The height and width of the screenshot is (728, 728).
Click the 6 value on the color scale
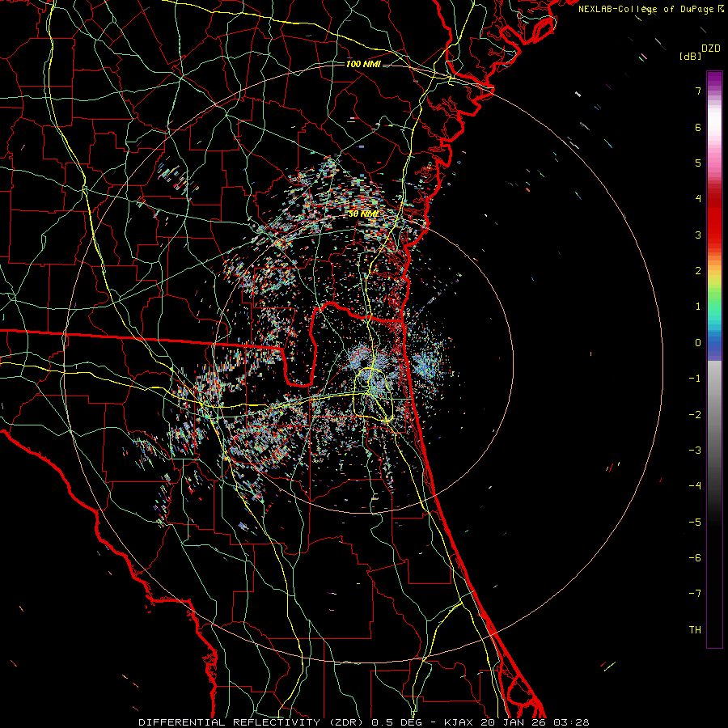coord(698,127)
